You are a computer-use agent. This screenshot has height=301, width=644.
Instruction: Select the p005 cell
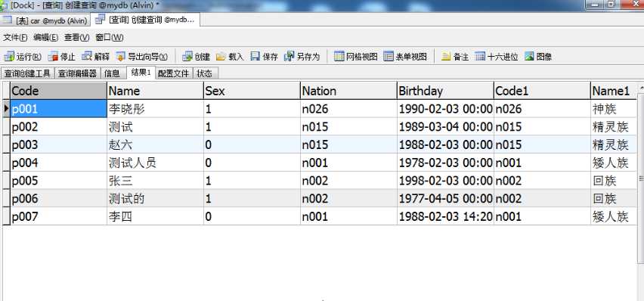click(58, 181)
